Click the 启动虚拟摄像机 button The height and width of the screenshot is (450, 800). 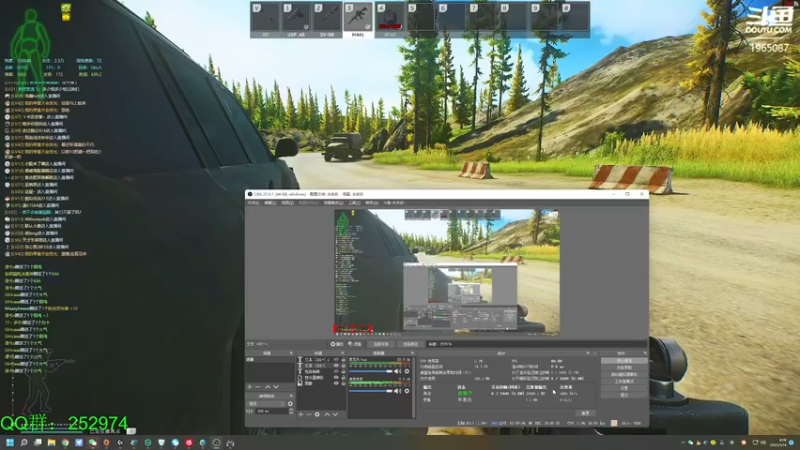(624, 374)
